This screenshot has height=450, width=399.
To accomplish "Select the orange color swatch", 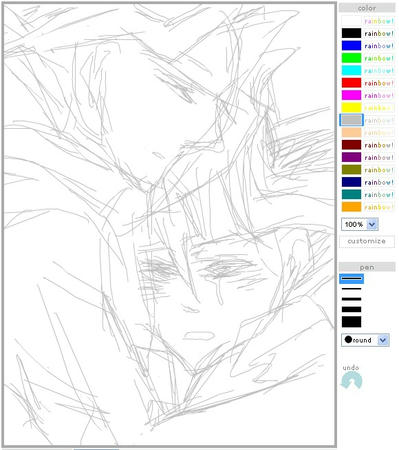I will point(351,207).
